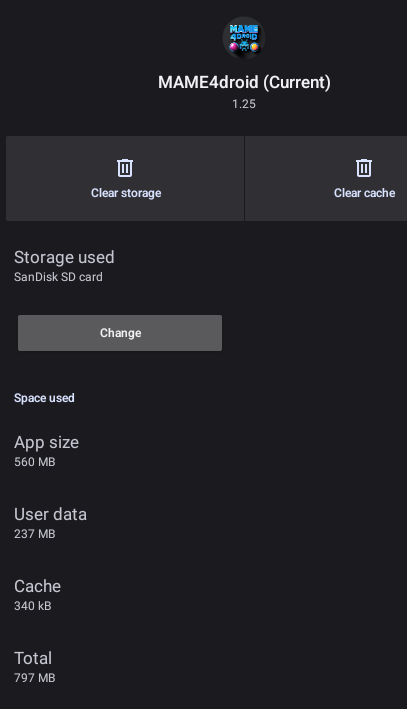Select the Clear cache text label
Viewport: 407px width, 709px height.
point(364,193)
